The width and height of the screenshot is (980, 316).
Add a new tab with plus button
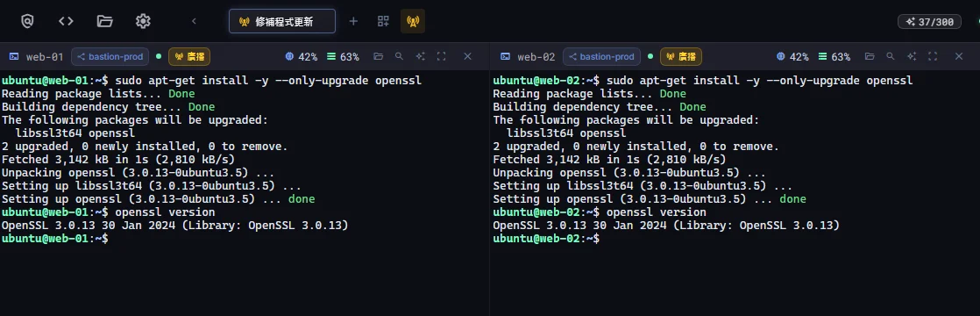(x=353, y=21)
